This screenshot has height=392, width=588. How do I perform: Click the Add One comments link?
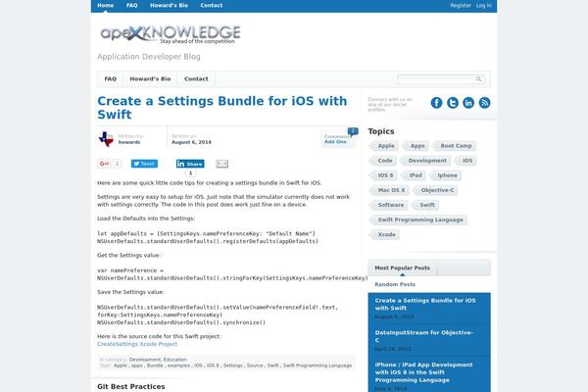click(335, 142)
